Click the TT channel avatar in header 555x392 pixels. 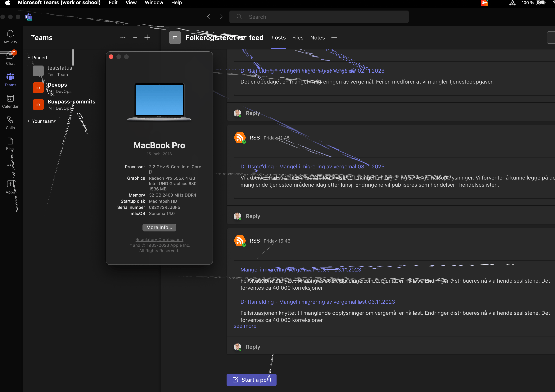pos(175,38)
